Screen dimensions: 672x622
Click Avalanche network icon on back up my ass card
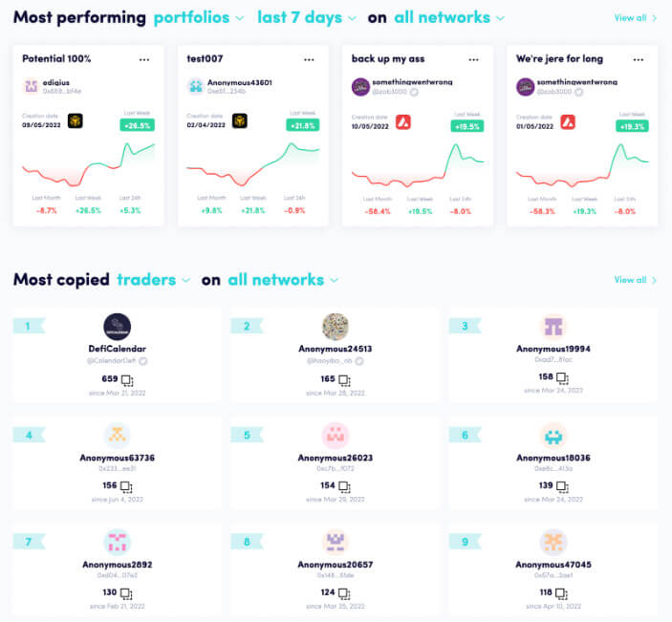(x=403, y=121)
